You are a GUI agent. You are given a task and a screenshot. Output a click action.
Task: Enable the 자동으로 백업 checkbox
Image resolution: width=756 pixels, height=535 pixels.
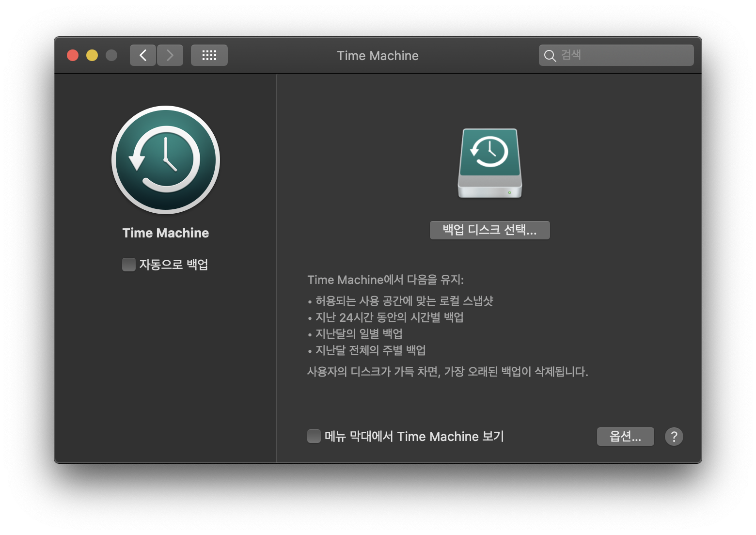click(x=129, y=265)
